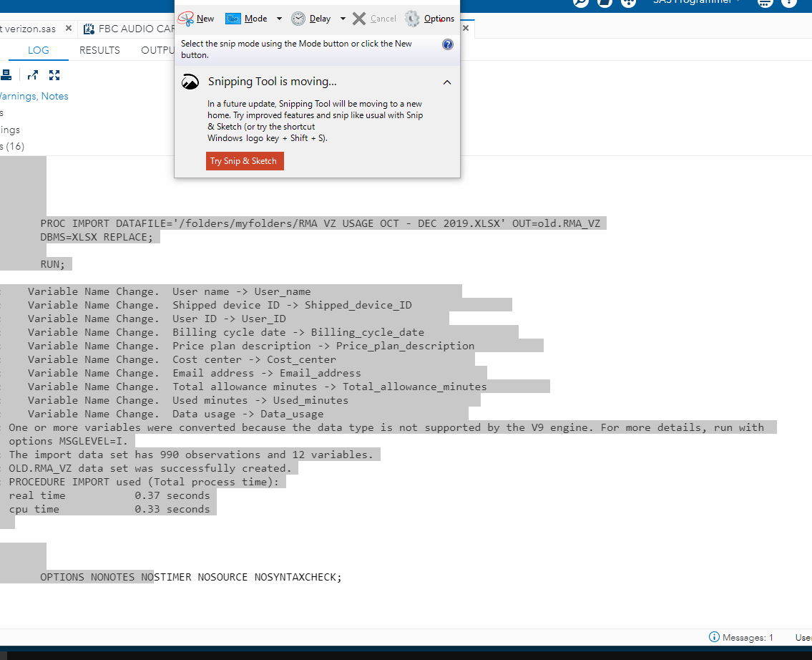
Task: Switch to the OUTPUT tab
Action: pyautogui.click(x=156, y=50)
